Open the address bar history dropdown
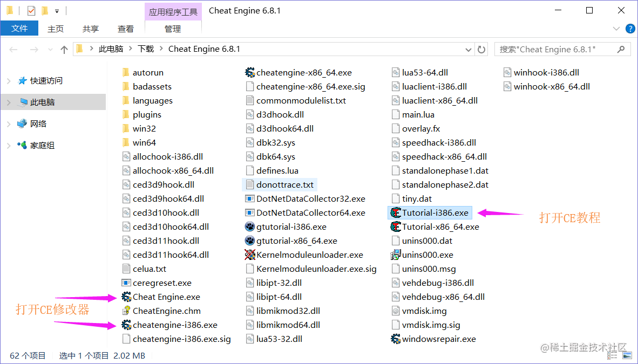Image resolution: width=638 pixels, height=364 pixels. [468, 50]
